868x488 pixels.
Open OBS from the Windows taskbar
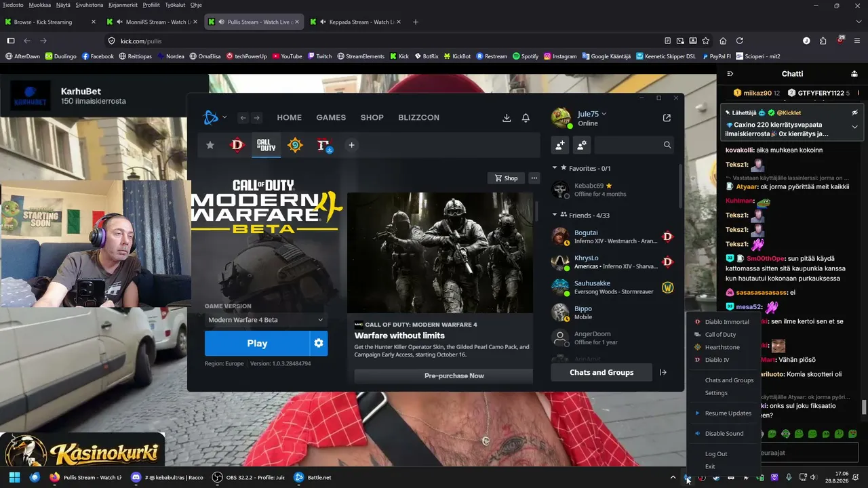coord(248,478)
